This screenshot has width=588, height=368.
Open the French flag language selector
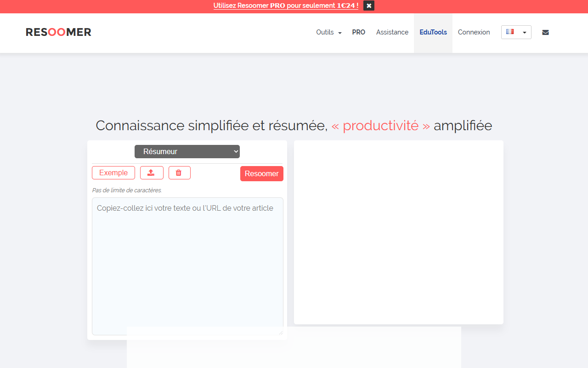(x=516, y=32)
